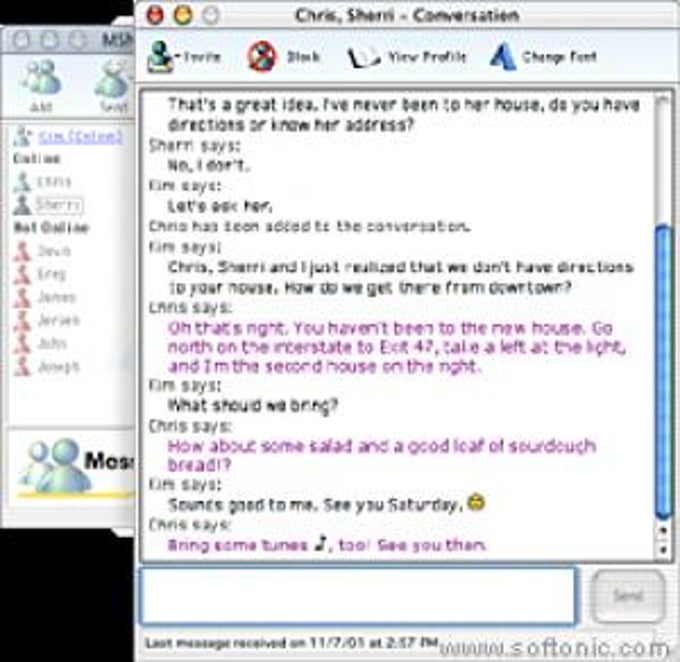Click the offline buddy icon beside Greg
The image size is (680, 662).
(22, 274)
